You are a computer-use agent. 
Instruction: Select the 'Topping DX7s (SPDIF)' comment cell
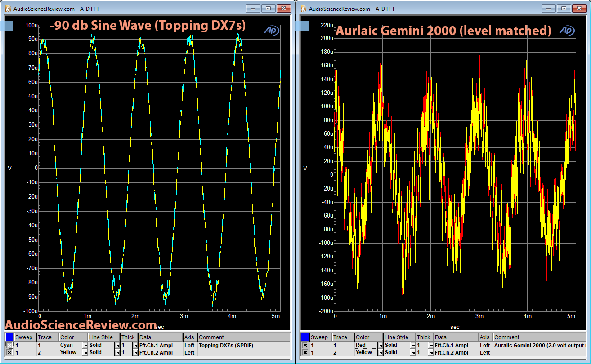(244, 345)
